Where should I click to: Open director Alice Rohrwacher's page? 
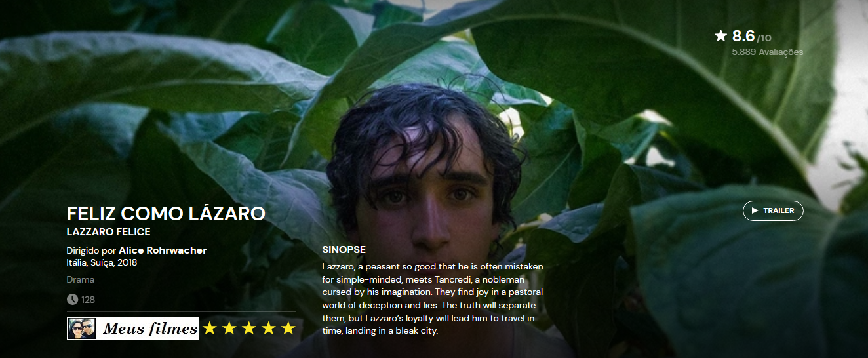point(163,250)
